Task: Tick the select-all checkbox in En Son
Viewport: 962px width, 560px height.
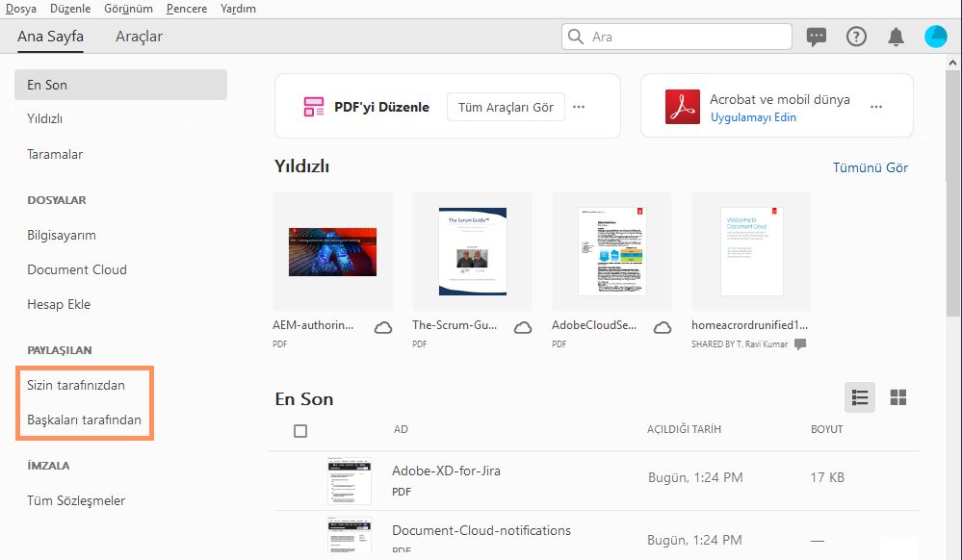Action: 300,431
